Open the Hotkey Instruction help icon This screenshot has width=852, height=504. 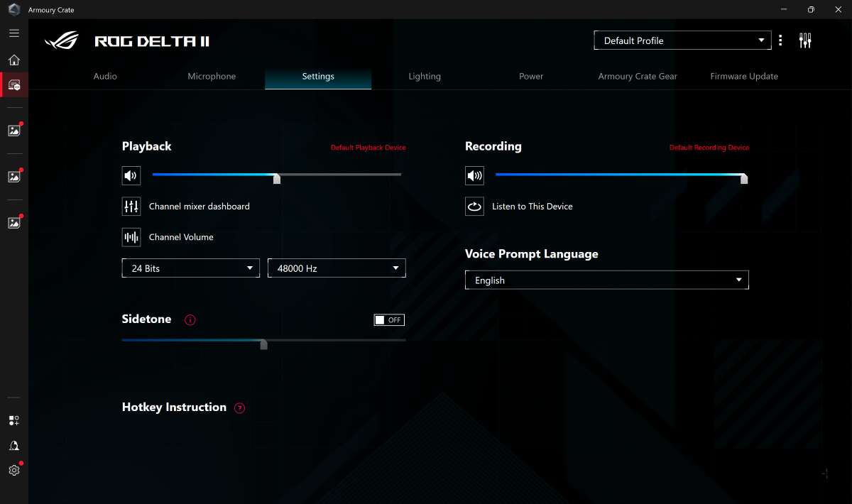coord(239,408)
